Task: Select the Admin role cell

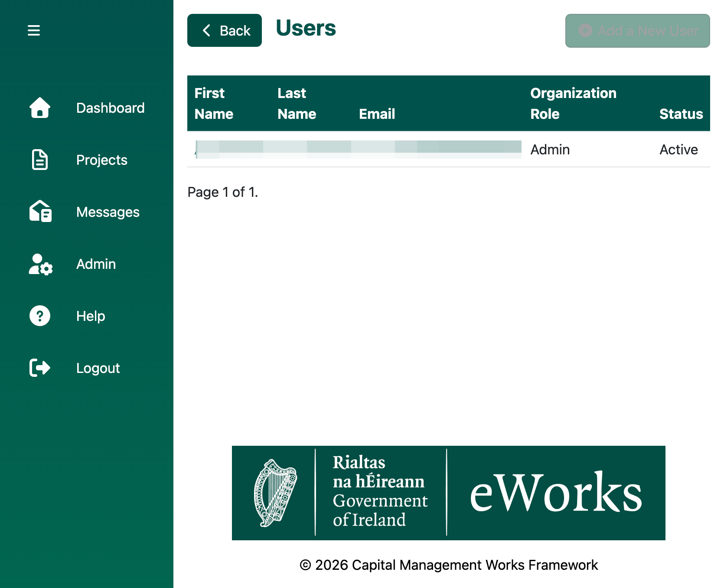Action: tap(550, 150)
